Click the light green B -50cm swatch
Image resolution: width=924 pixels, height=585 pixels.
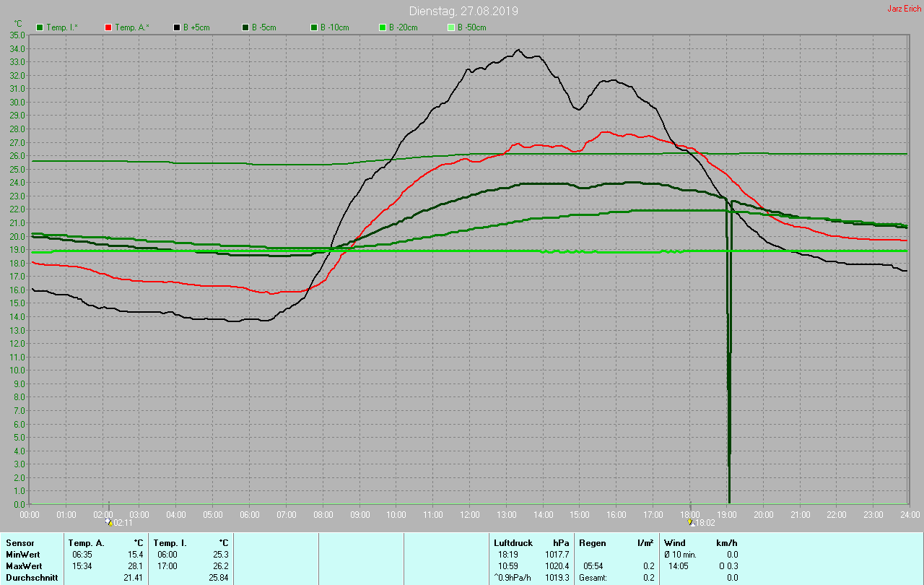tap(451, 27)
